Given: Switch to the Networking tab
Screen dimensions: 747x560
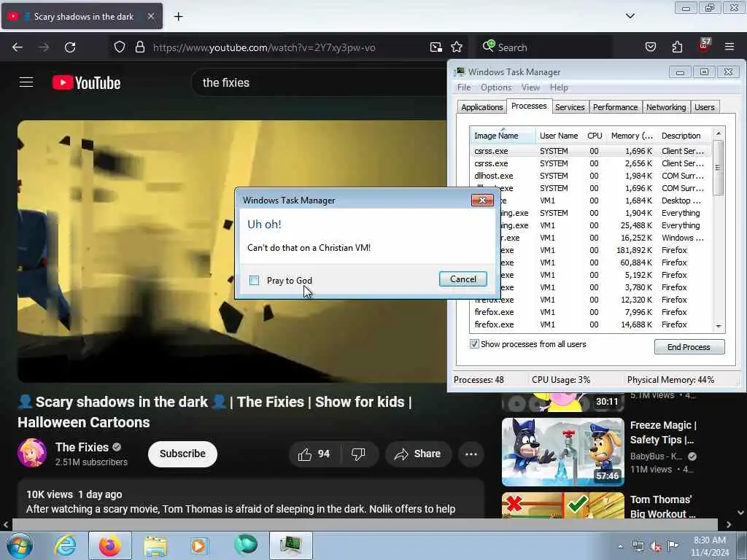Looking at the screenshot, I should pos(666,107).
